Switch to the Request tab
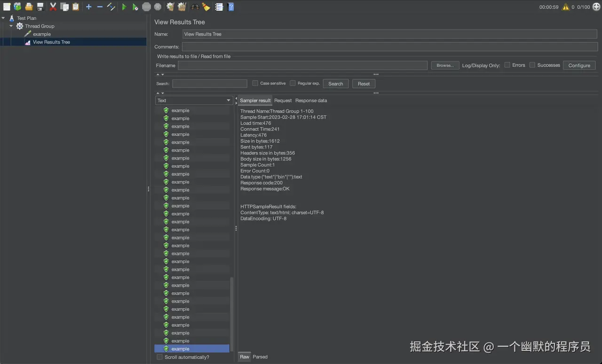The height and width of the screenshot is (364, 602). [283, 101]
